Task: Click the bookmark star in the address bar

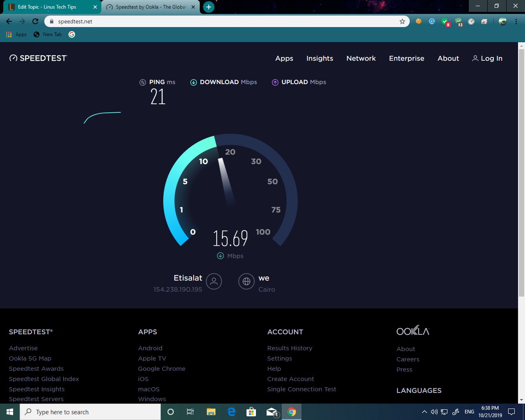Action: pos(402,21)
